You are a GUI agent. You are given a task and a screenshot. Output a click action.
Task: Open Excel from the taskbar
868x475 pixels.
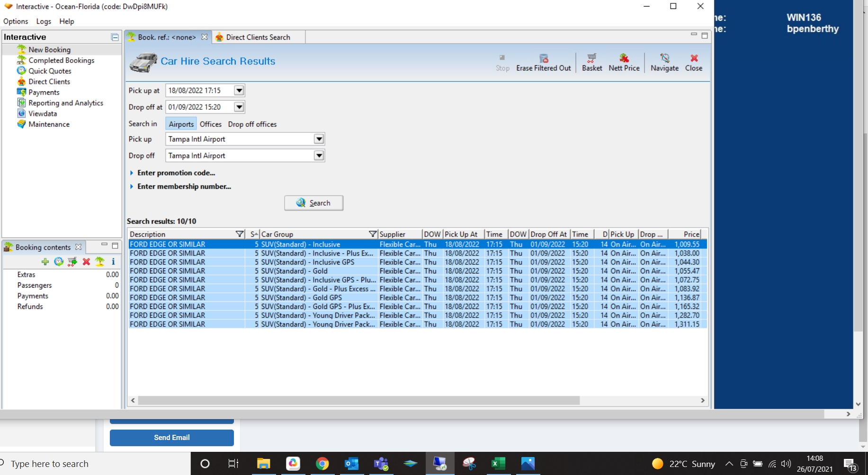pos(498,464)
